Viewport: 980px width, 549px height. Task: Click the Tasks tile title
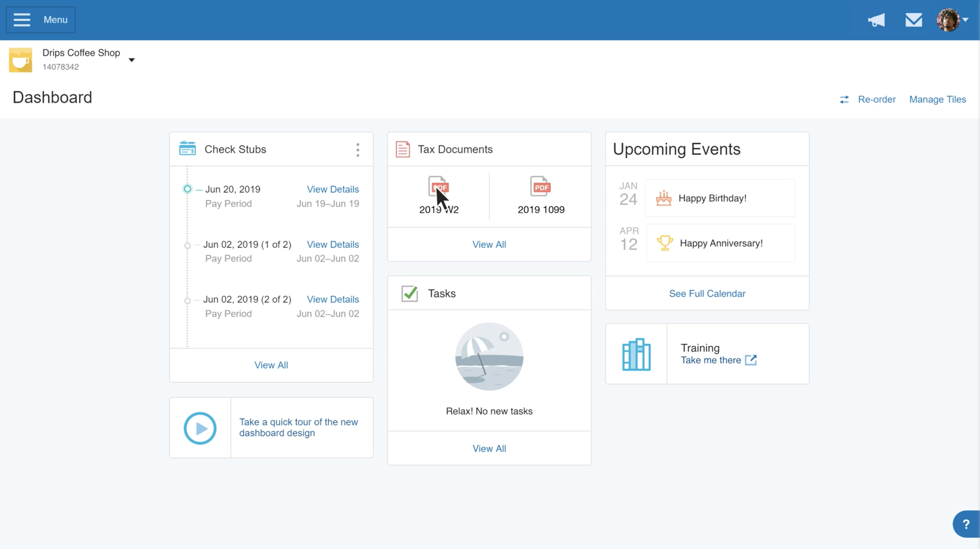tap(442, 293)
